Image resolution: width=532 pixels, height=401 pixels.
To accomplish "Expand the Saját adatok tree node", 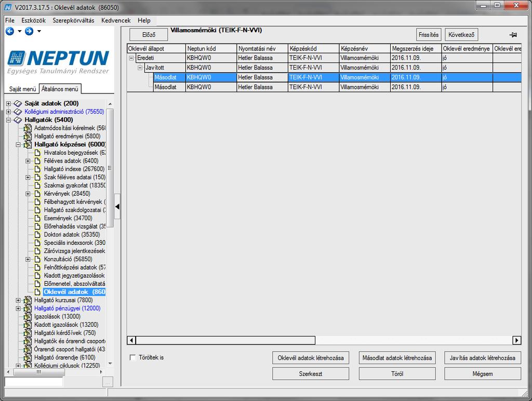I will point(8,103).
